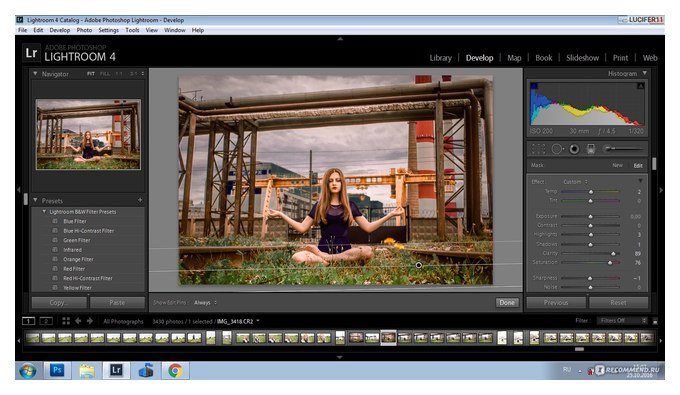Open the Windows Start menu
Image resolution: width=680 pixels, height=395 pixels.
pyautogui.click(x=27, y=371)
